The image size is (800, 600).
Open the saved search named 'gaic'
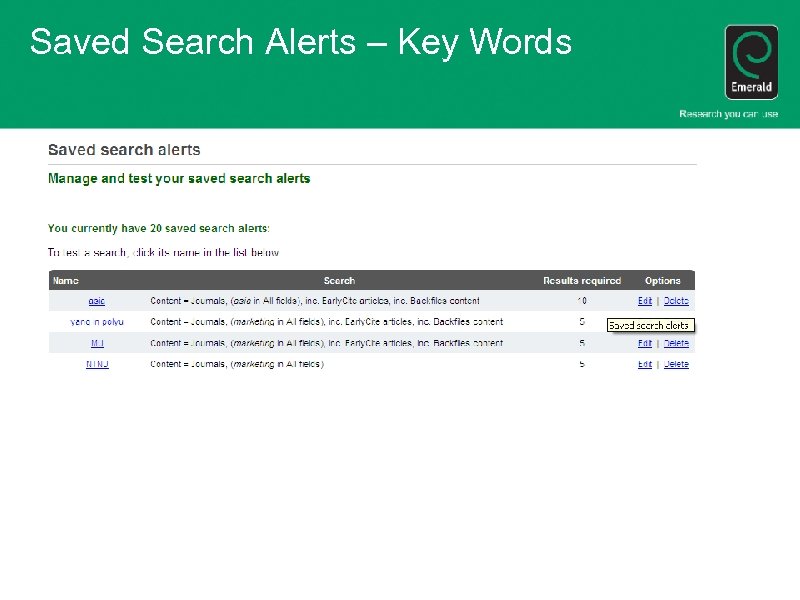pyautogui.click(x=95, y=301)
